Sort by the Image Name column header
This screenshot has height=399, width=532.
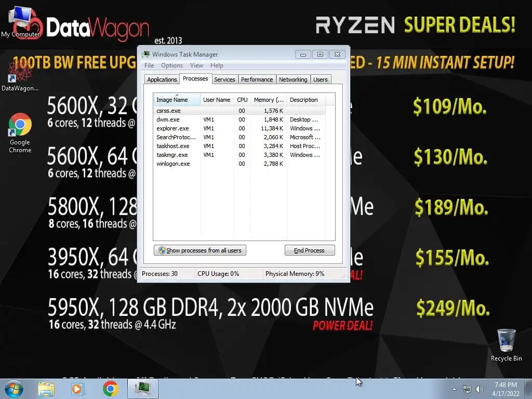pyautogui.click(x=177, y=100)
